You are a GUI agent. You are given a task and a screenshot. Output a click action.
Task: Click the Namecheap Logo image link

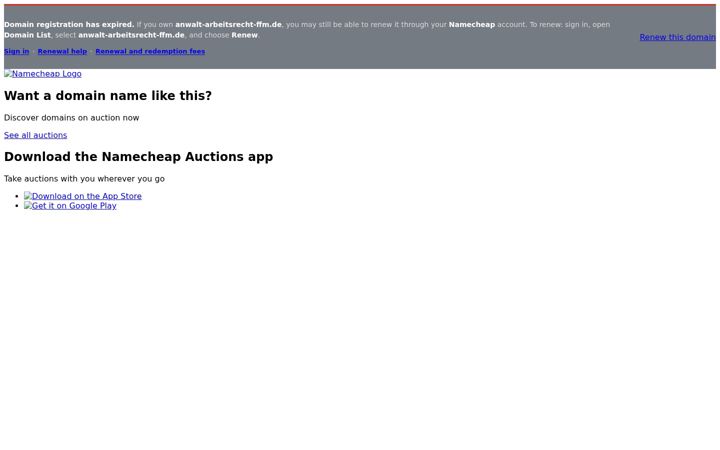tap(43, 74)
